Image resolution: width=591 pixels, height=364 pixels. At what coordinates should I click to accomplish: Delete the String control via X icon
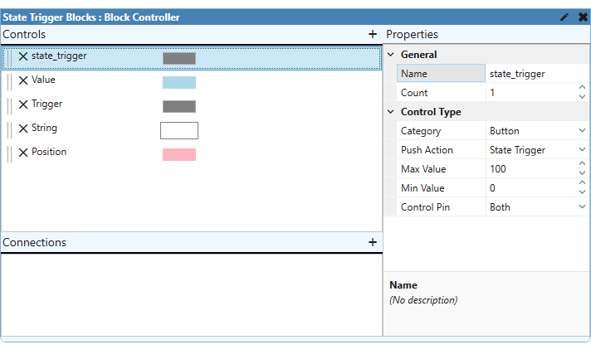tap(23, 129)
